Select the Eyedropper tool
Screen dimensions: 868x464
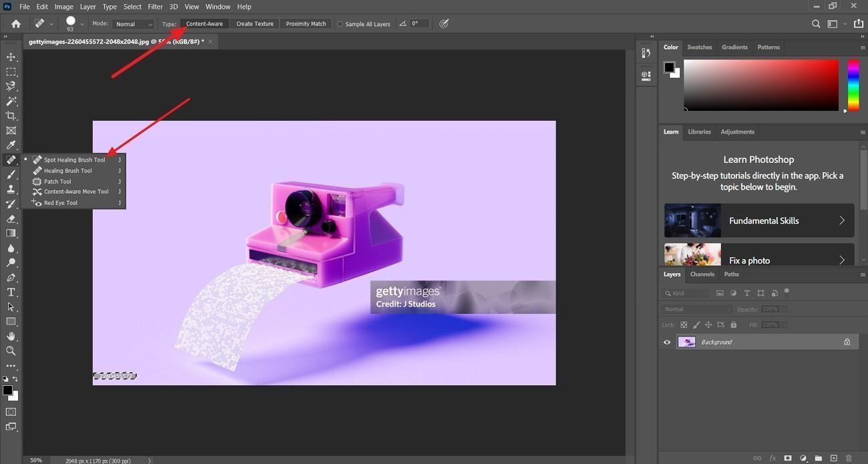click(x=11, y=146)
